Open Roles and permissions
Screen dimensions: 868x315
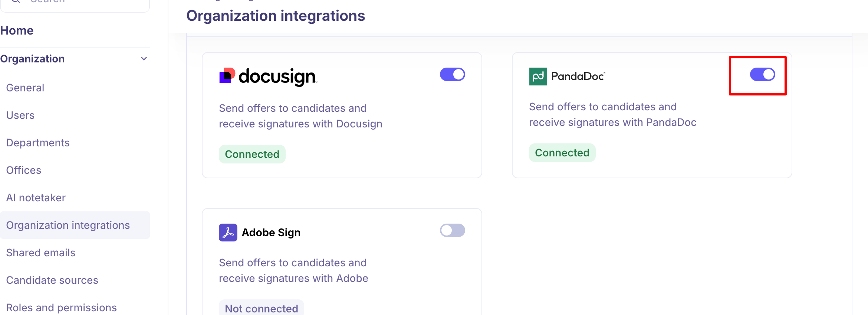click(x=62, y=308)
